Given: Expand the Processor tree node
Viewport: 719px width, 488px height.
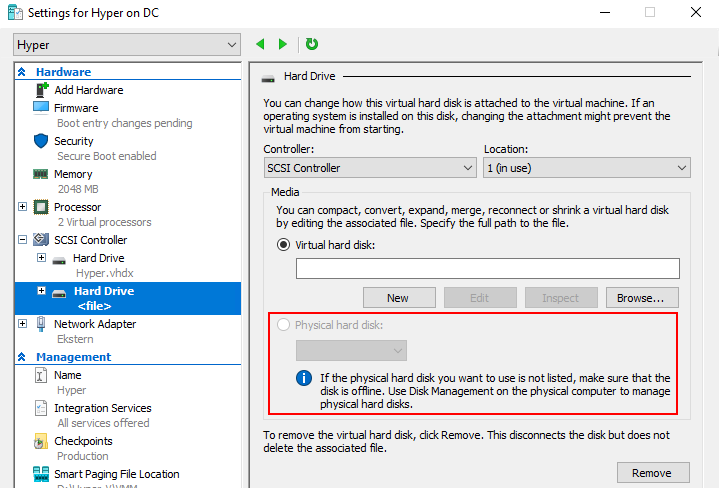Looking at the screenshot, I should [x=22, y=207].
